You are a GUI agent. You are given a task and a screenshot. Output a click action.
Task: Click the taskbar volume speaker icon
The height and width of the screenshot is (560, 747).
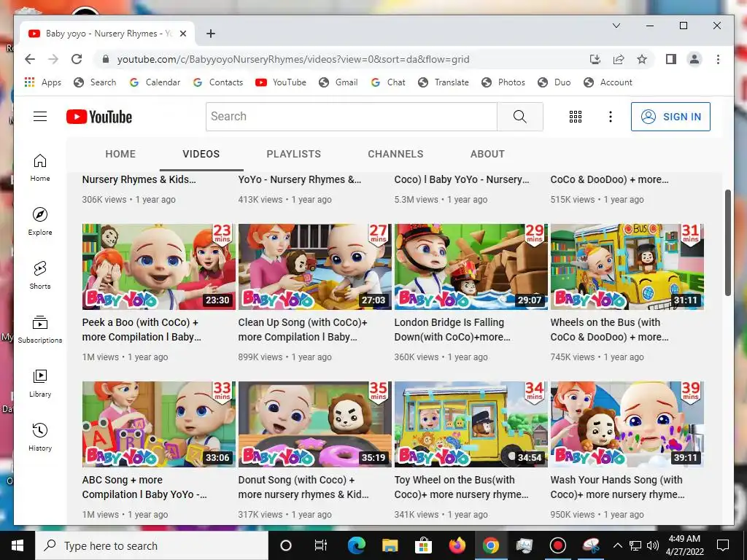pyautogui.click(x=653, y=545)
